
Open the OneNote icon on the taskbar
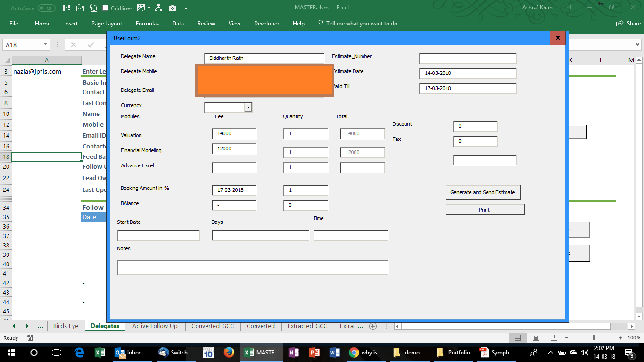click(293, 352)
